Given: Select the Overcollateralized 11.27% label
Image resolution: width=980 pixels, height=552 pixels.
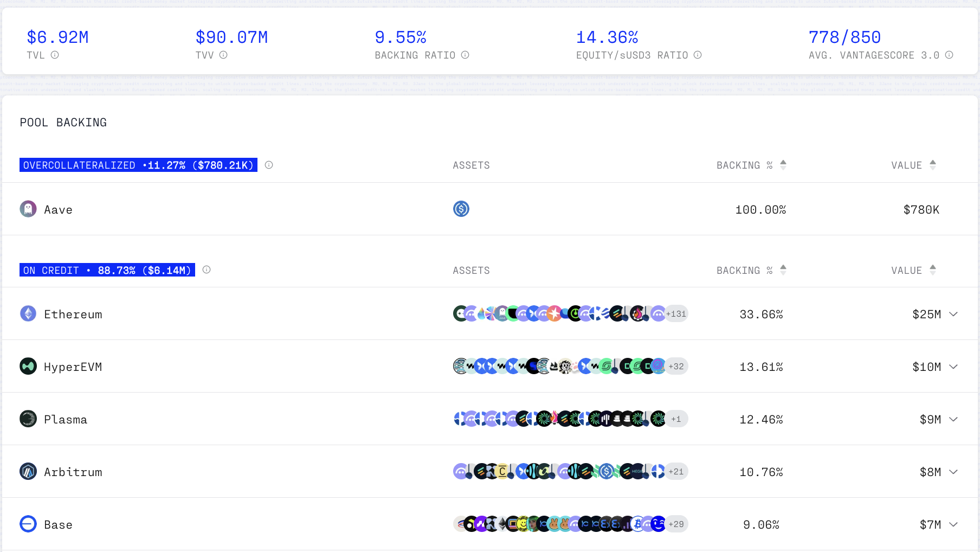Looking at the screenshot, I should 138,165.
